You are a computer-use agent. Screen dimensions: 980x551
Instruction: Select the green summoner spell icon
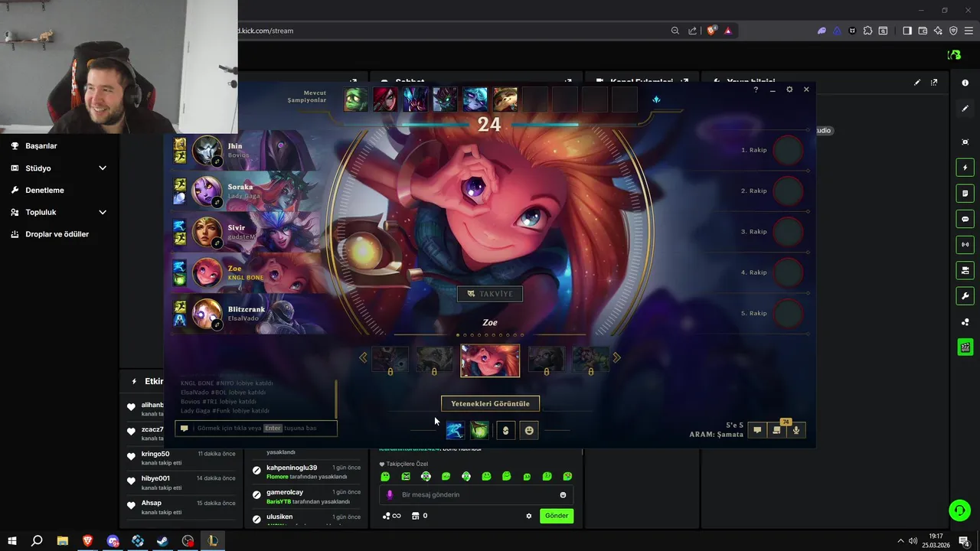pyautogui.click(x=479, y=430)
